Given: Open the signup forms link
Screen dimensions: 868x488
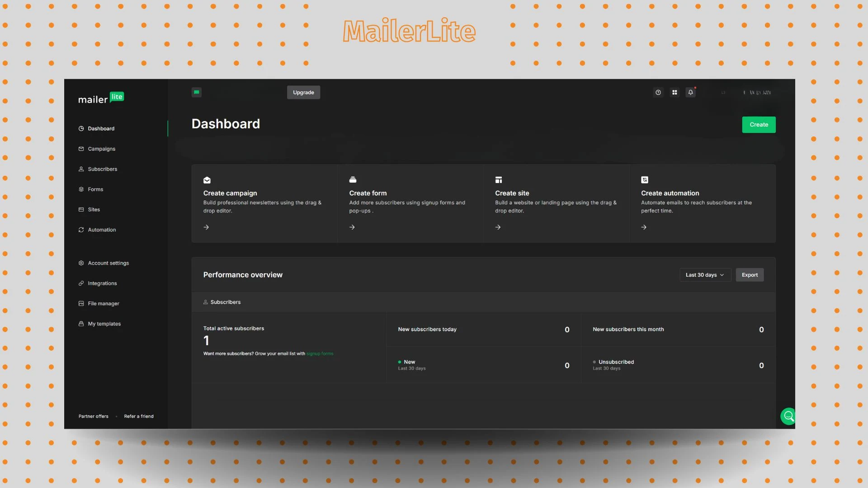Looking at the screenshot, I should pyautogui.click(x=320, y=353).
